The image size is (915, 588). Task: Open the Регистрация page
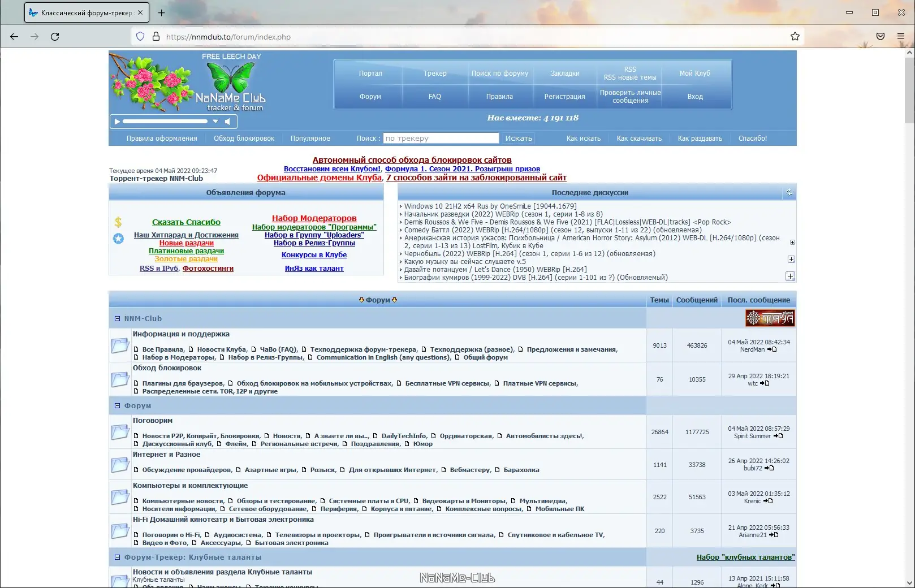(565, 97)
